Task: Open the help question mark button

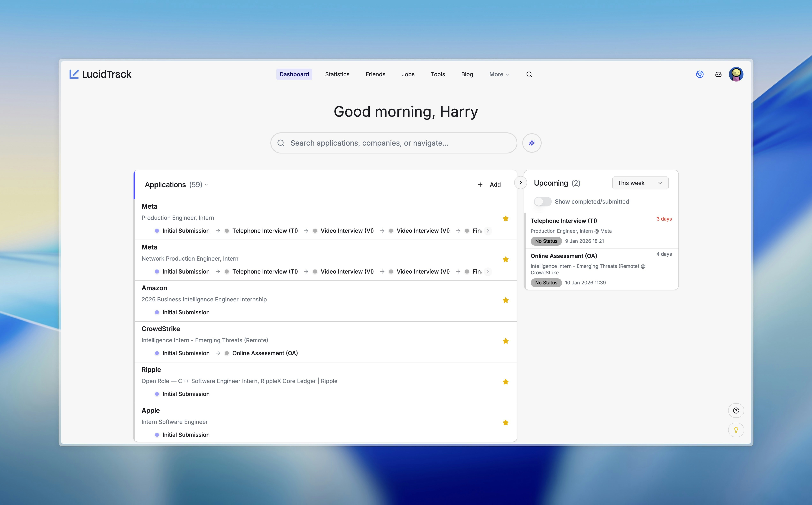Action: [736, 410]
